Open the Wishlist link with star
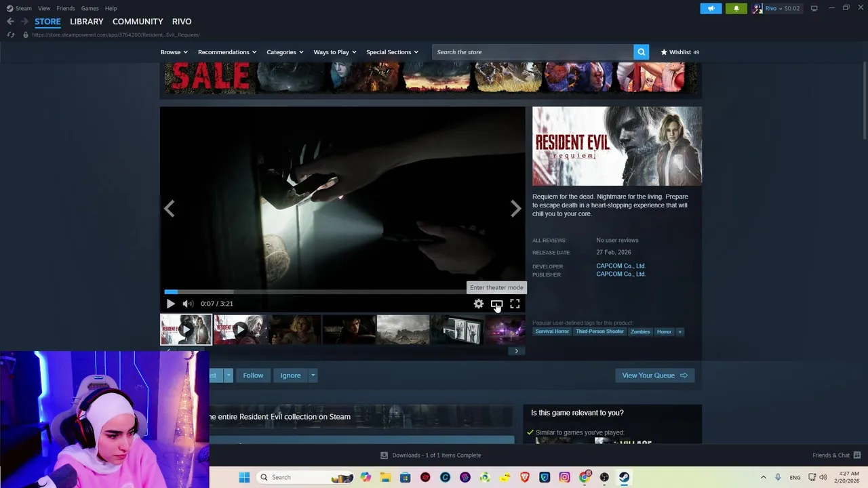The image size is (868, 488). pos(679,52)
